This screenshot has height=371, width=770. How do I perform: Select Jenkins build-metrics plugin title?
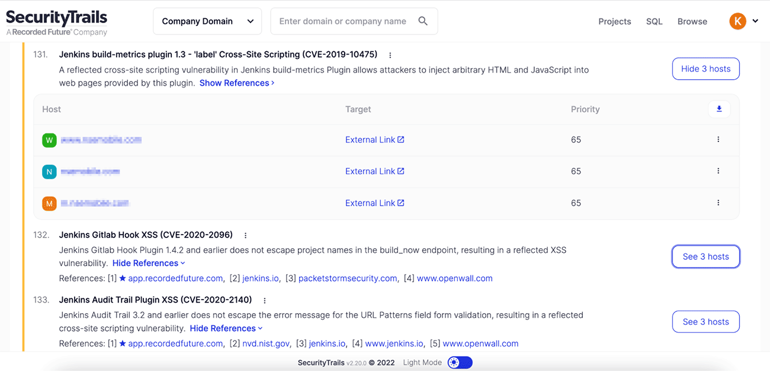pyautogui.click(x=218, y=55)
